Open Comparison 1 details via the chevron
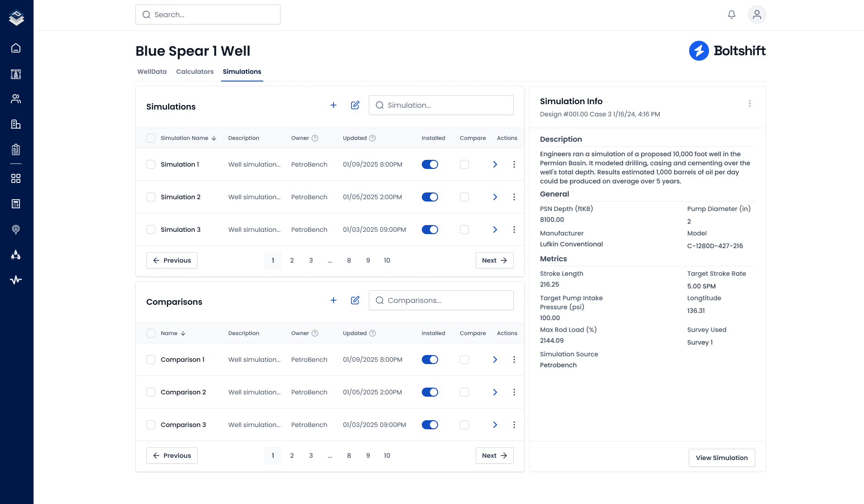Viewport: 864px width, 504px height. point(494,360)
